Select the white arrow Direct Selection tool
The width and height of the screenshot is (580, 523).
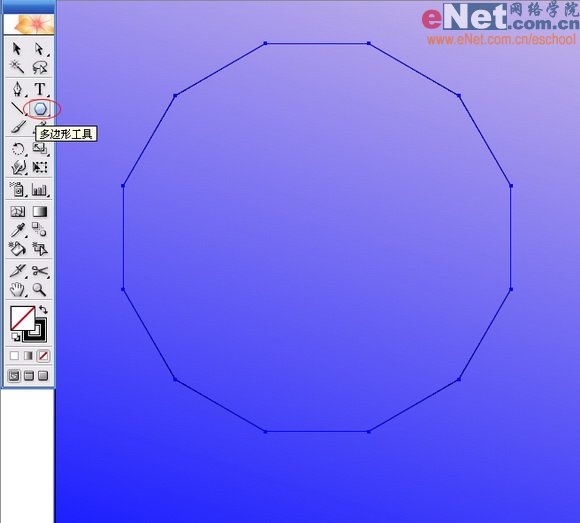(40, 49)
